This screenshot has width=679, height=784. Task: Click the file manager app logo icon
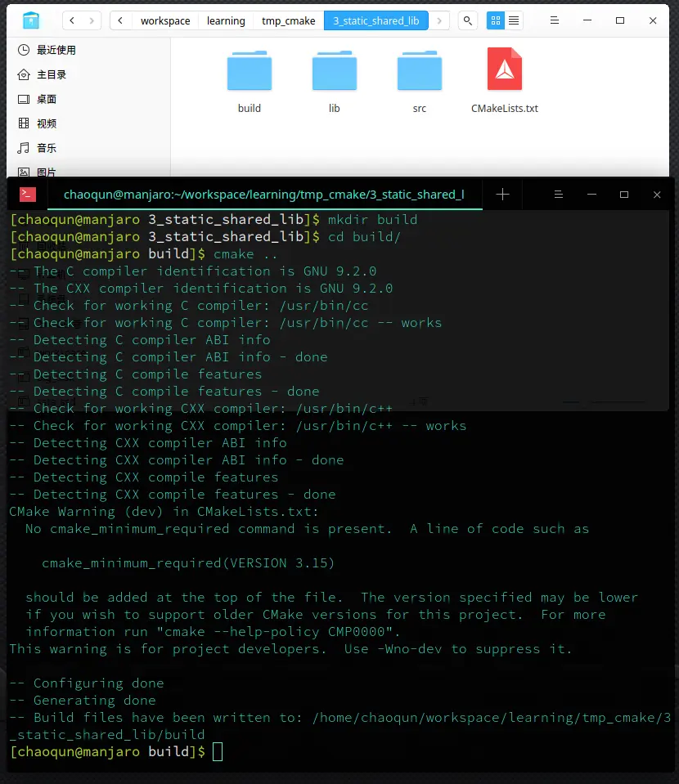click(31, 20)
